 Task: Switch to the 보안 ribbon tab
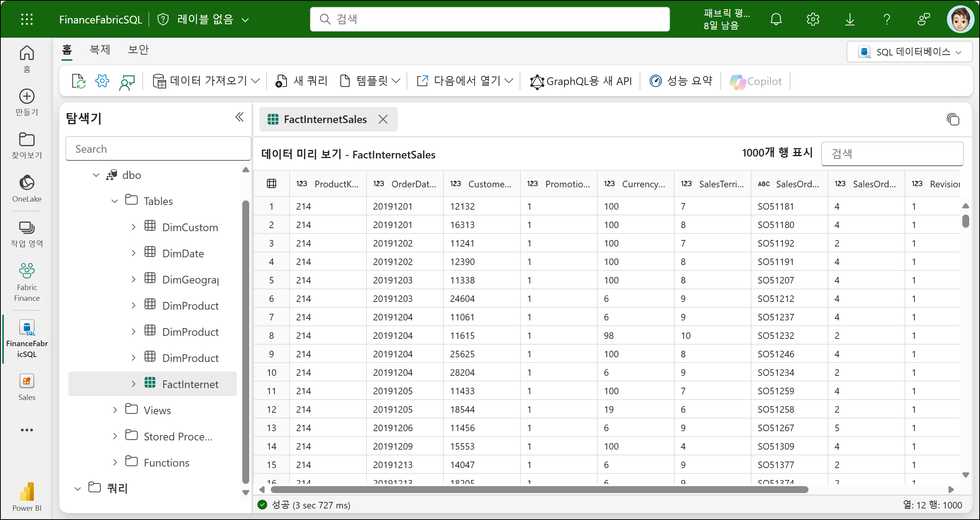coord(138,50)
